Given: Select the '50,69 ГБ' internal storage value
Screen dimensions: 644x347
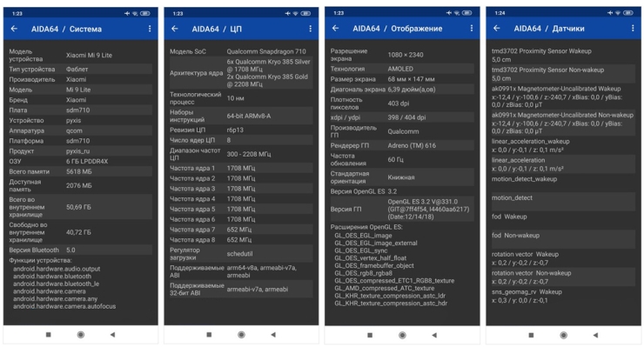Looking at the screenshot, I should click(x=78, y=207).
